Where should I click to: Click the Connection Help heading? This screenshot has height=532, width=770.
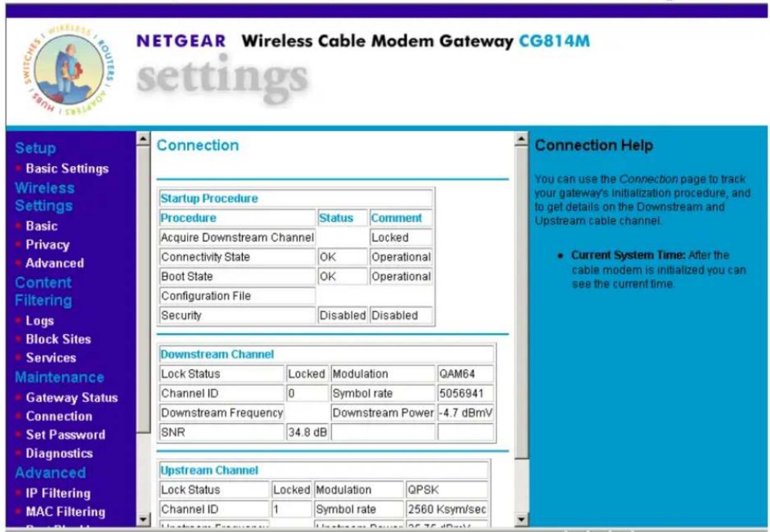(x=594, y=146)
